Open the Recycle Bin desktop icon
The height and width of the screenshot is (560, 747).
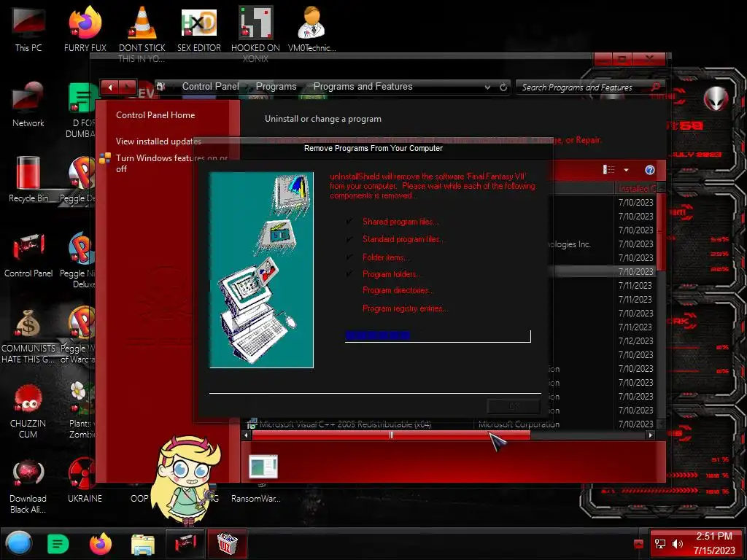click(28, 179)
